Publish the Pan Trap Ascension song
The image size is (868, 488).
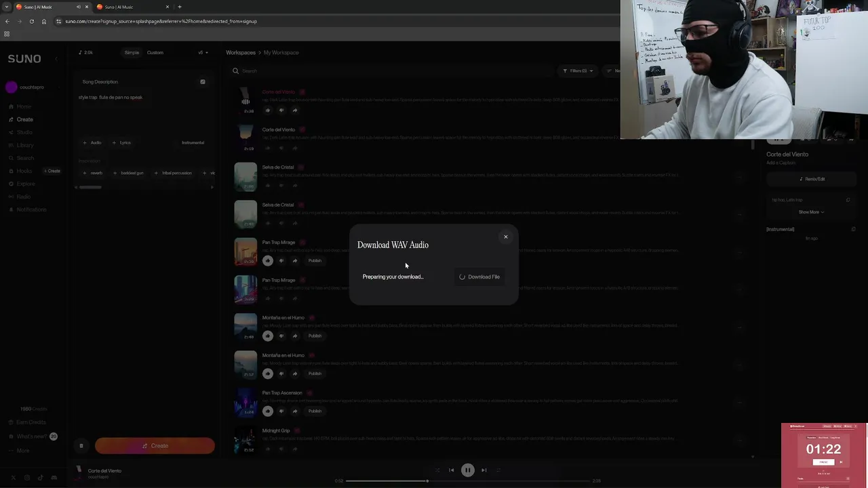click(x=315, y=411)
